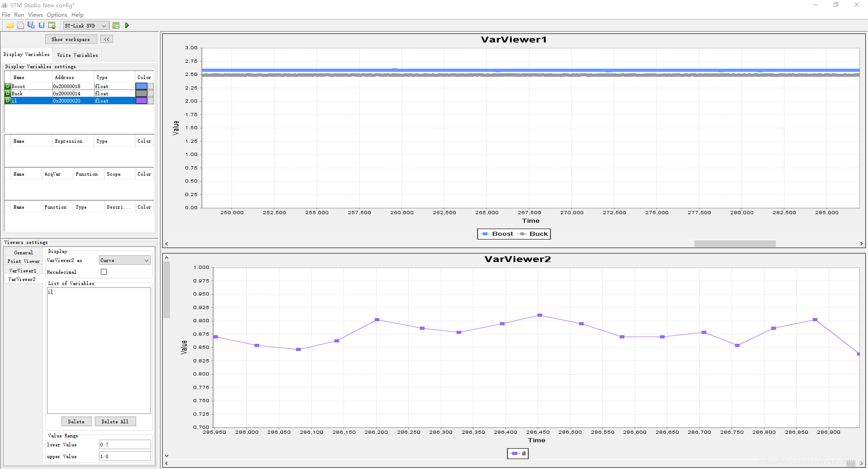Select the VarViewer2 settings tab
The height and width of the screenshot is (469, 868).
pos(24,279)
